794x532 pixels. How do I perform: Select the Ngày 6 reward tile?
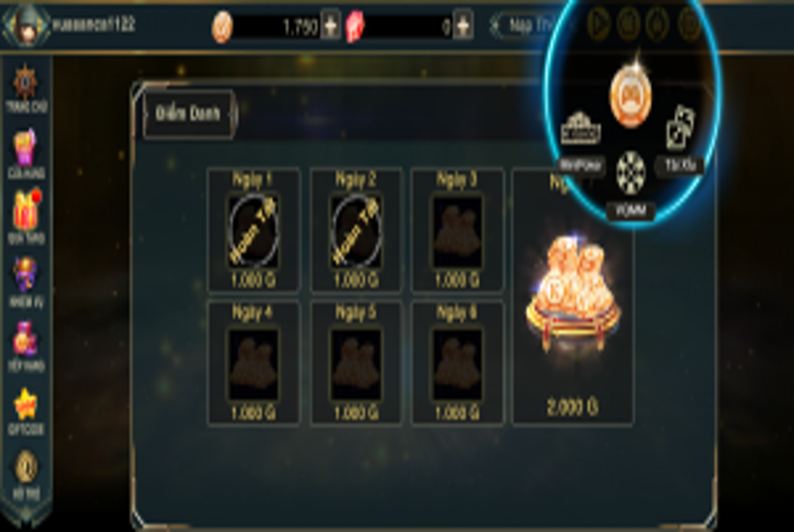click(x=457, y=363)
